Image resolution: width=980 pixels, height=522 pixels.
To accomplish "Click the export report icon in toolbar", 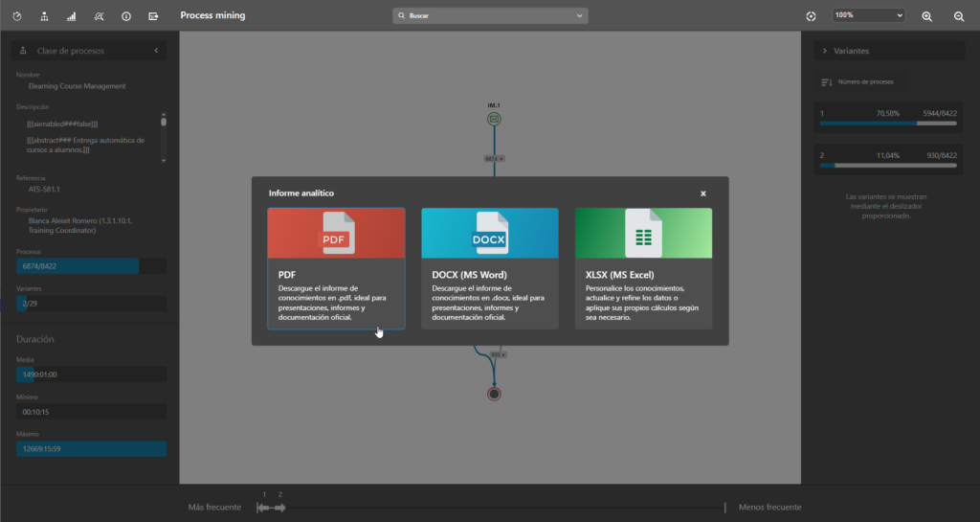I will click(153, 16).
